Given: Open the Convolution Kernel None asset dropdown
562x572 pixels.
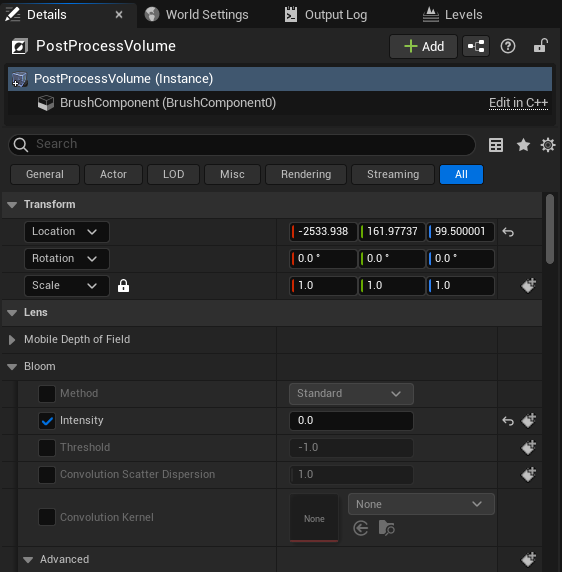Looking at the screenshot, I should tap(421, 504).
